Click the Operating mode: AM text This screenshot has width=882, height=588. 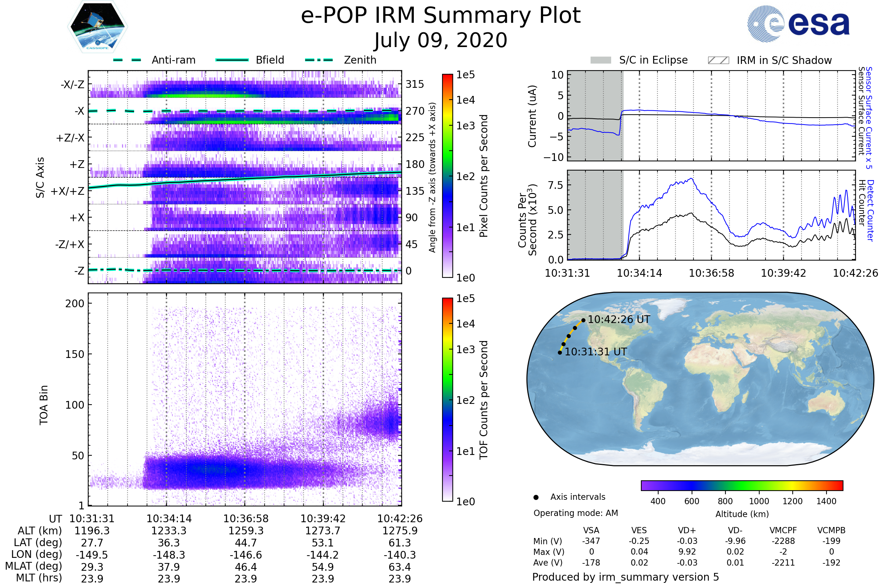coord(576,513)
